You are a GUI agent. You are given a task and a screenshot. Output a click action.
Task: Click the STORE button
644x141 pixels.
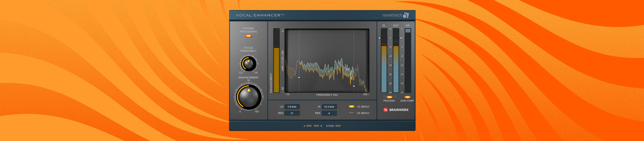[338, 126]
